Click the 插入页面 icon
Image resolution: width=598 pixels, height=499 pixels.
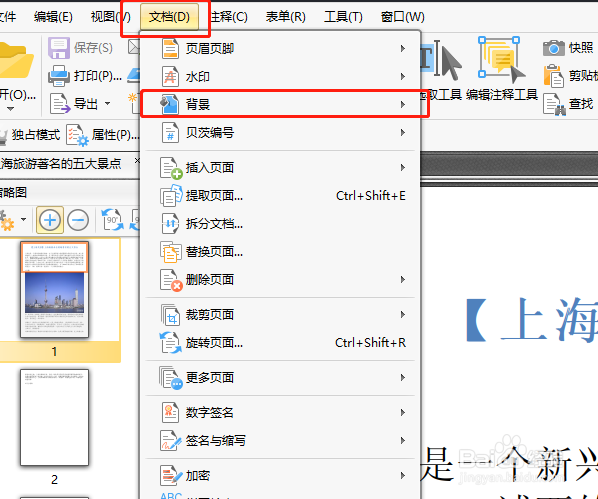click(170, 168)
